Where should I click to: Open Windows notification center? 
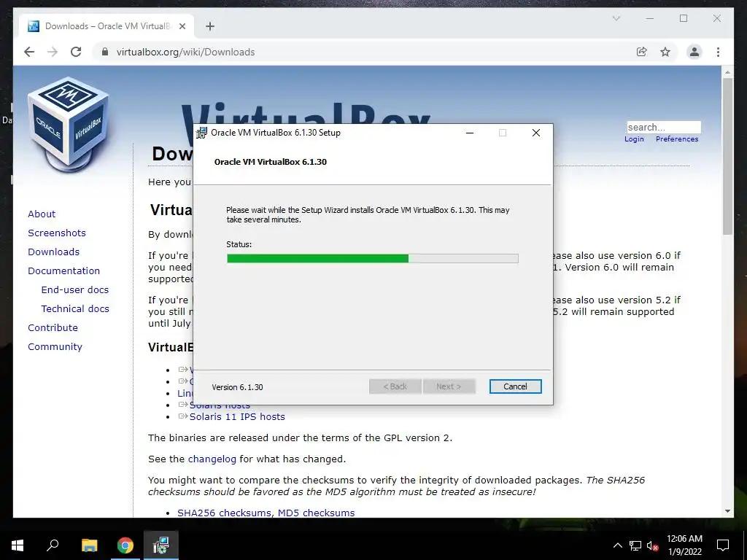coord(723,545)
